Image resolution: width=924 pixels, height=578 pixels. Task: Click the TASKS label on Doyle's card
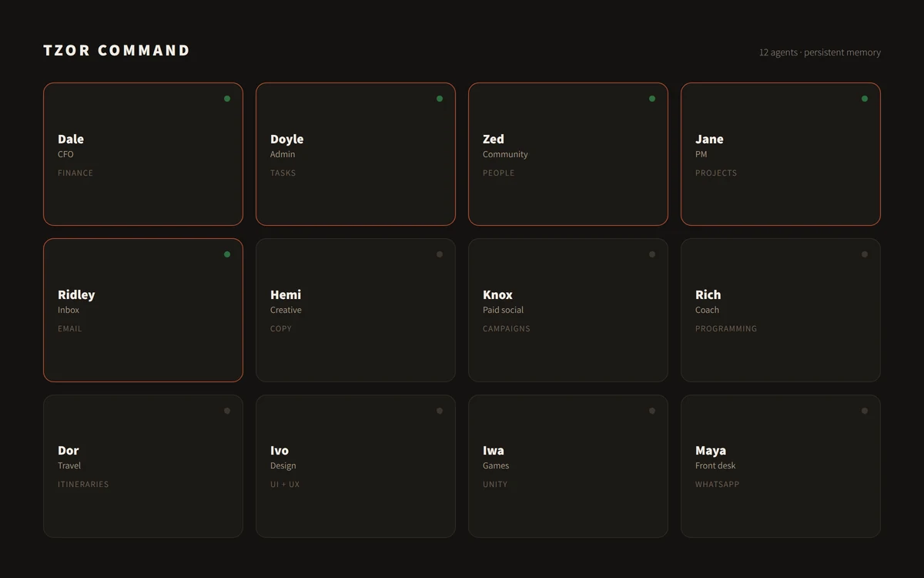(283, 173)
